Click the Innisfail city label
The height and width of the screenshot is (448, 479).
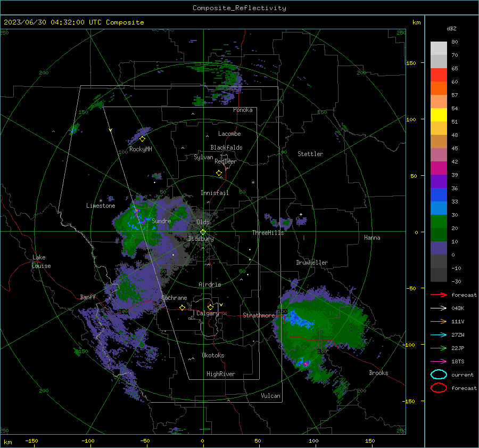214,193
